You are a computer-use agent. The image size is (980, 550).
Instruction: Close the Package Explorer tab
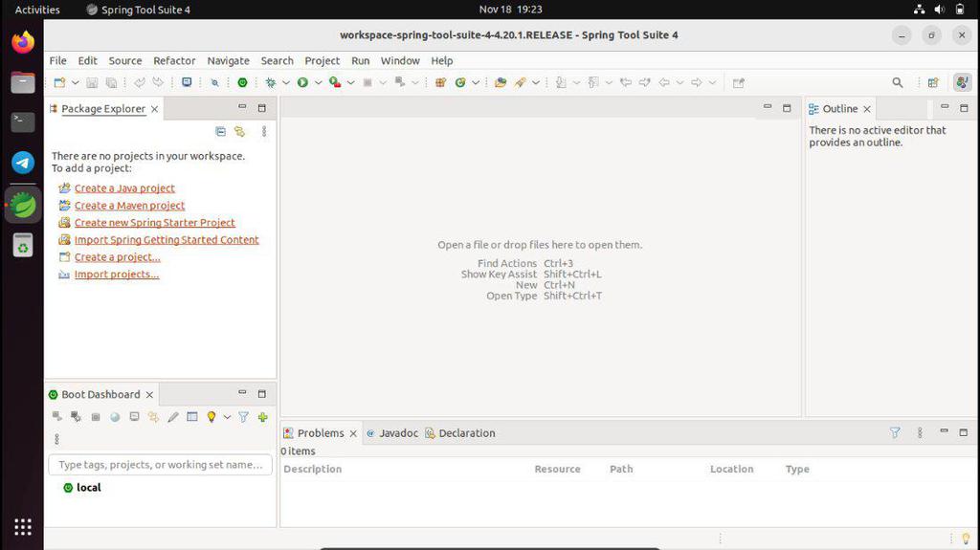coord(154,109)
